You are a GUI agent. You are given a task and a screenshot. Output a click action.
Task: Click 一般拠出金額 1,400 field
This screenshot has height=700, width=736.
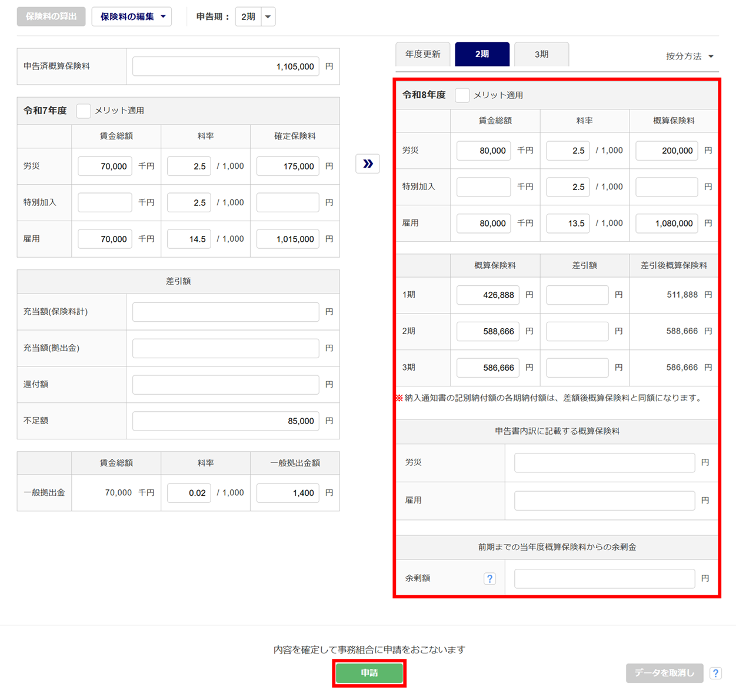[288, 493]
